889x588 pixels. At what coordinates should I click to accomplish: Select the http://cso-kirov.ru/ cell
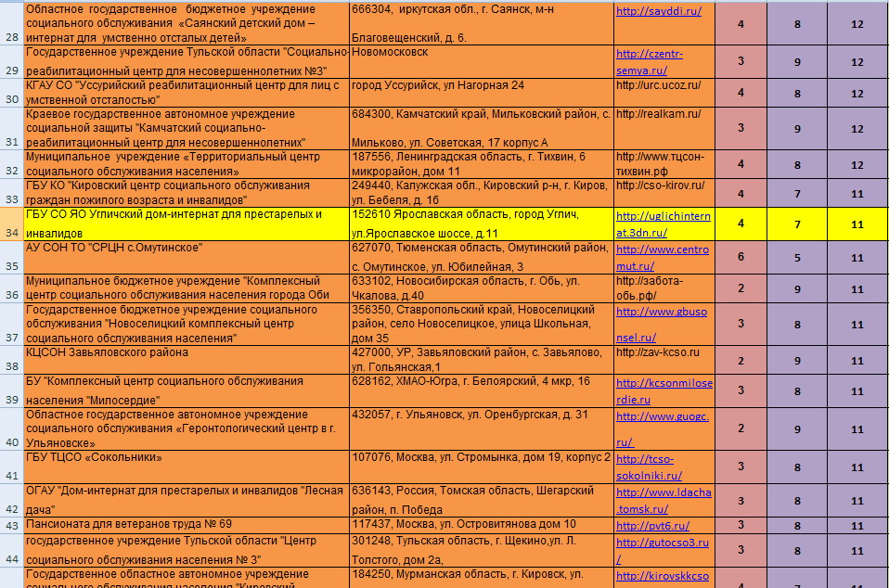pyautogui.click(x=664, y=193)
